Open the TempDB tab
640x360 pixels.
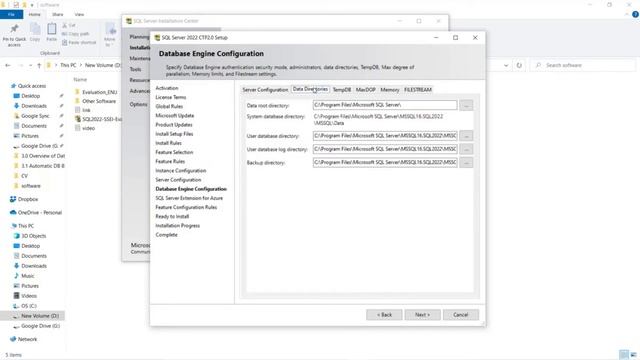342,90
